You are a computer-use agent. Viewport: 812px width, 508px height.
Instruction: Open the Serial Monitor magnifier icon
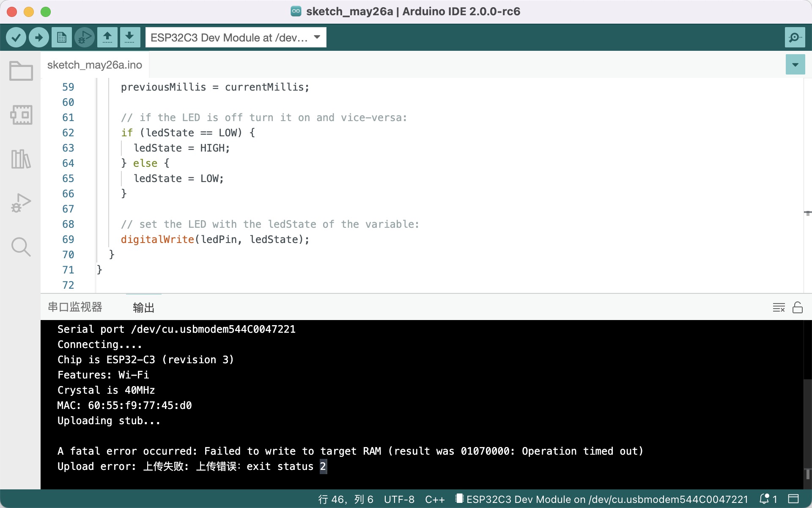[795, 38]
